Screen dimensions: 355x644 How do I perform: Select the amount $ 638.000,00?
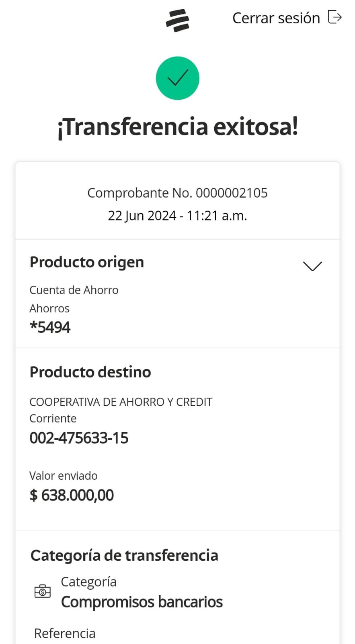[x=72, y=495]
